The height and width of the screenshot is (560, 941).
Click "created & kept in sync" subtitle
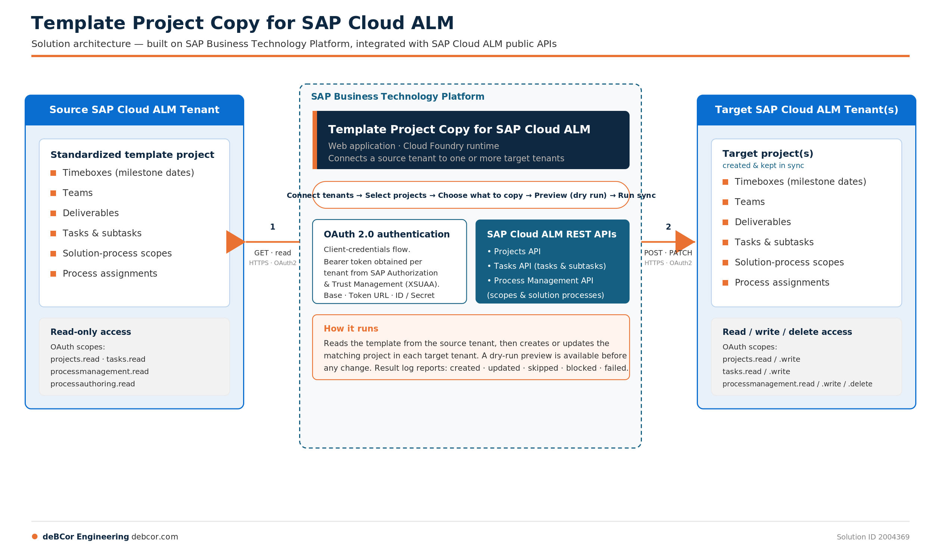click(x=763, y=166)
